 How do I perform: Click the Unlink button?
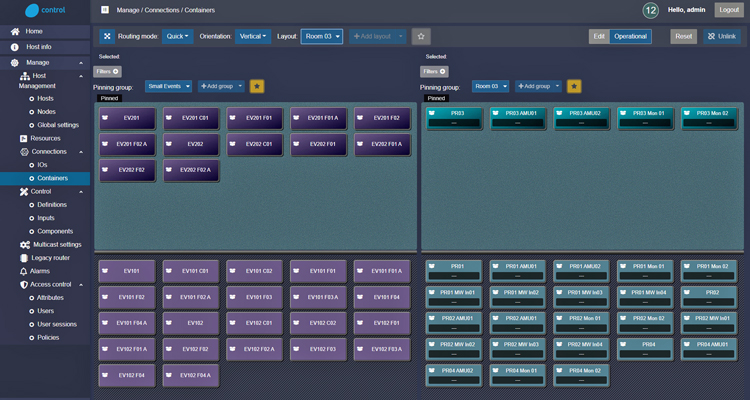[722, 36]
